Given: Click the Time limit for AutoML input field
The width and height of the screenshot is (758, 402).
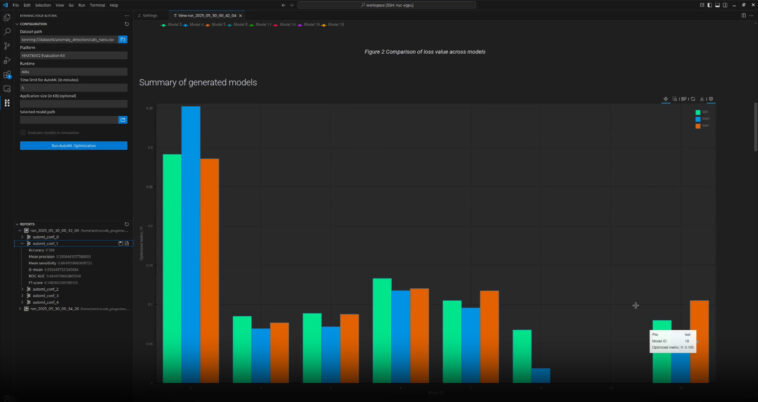Looking at the screenshot, I should click(73, 87).
